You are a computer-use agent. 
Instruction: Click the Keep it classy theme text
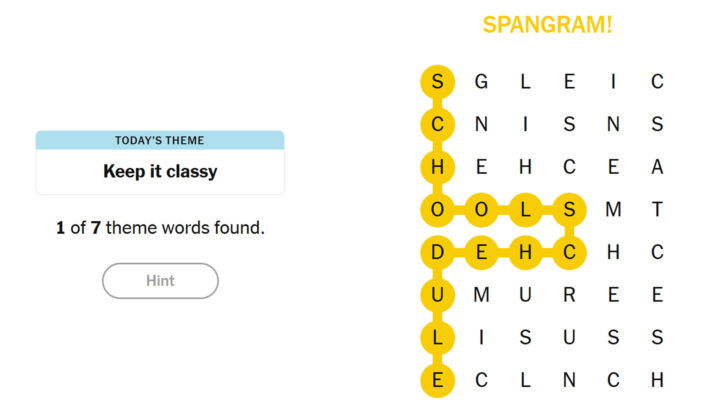pos(160,171)
